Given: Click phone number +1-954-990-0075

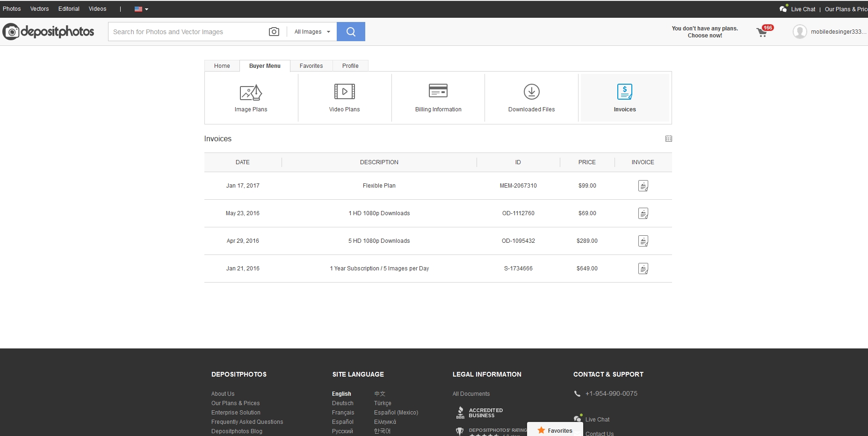Looking at the screenshot, I should pyautogui.click(x=611, y=393).
